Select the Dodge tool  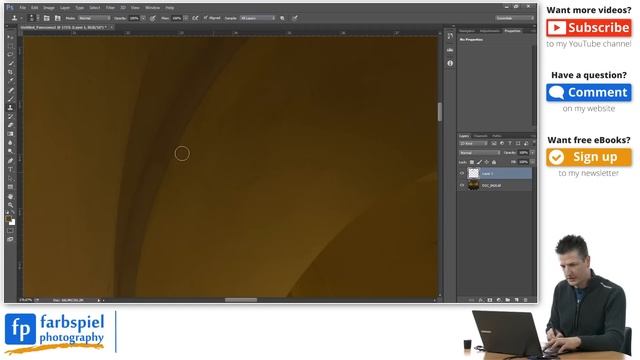[10, 151]
